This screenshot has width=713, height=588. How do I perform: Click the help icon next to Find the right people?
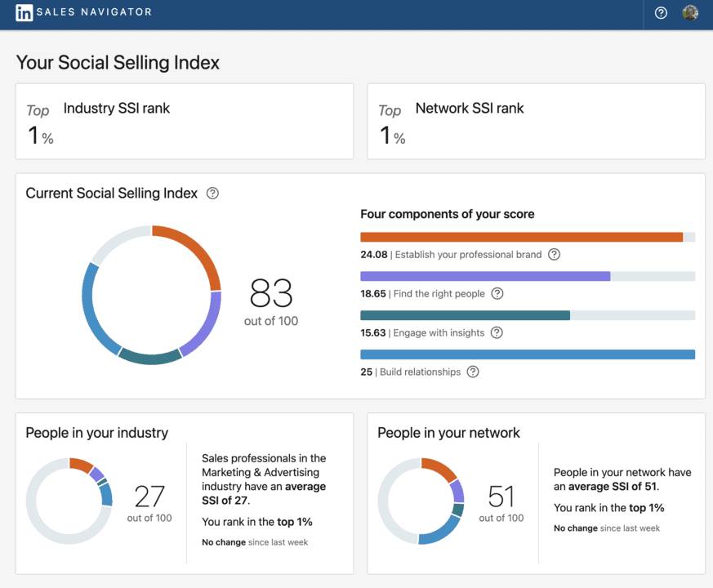pos(497,294)
